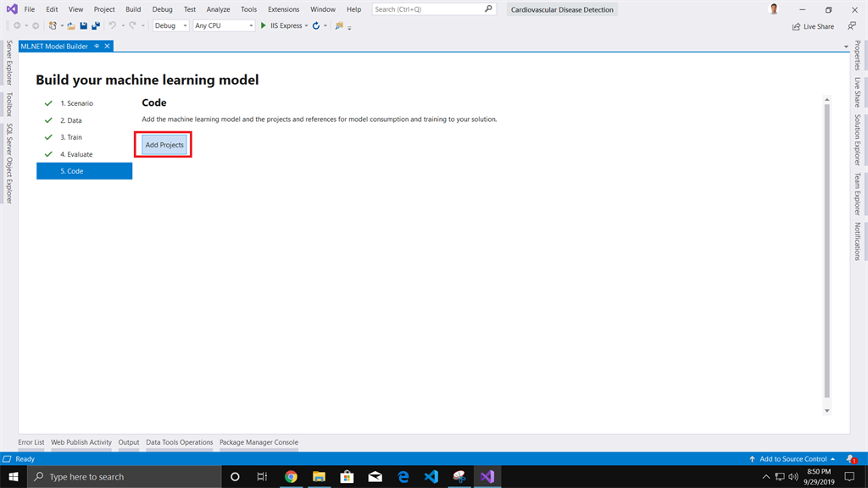
Task: Click the Visual Studio logo icon
Action: 12,8
